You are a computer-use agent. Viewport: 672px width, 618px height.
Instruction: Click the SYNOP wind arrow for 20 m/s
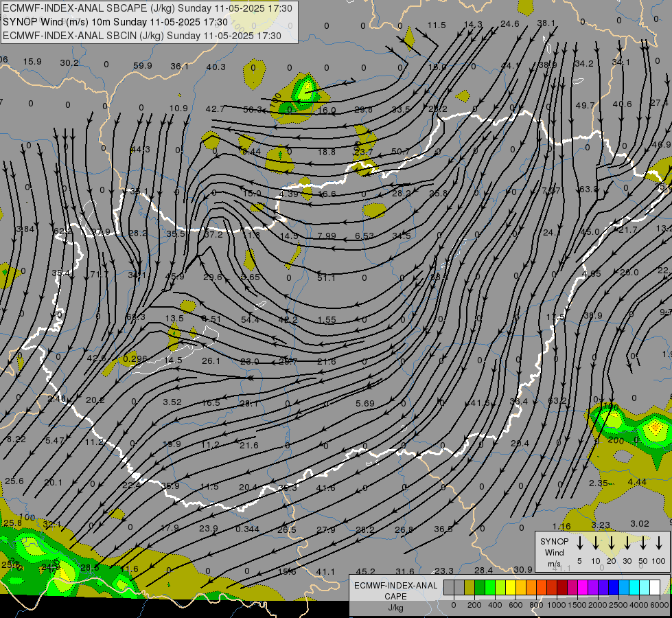coord(612,542)
